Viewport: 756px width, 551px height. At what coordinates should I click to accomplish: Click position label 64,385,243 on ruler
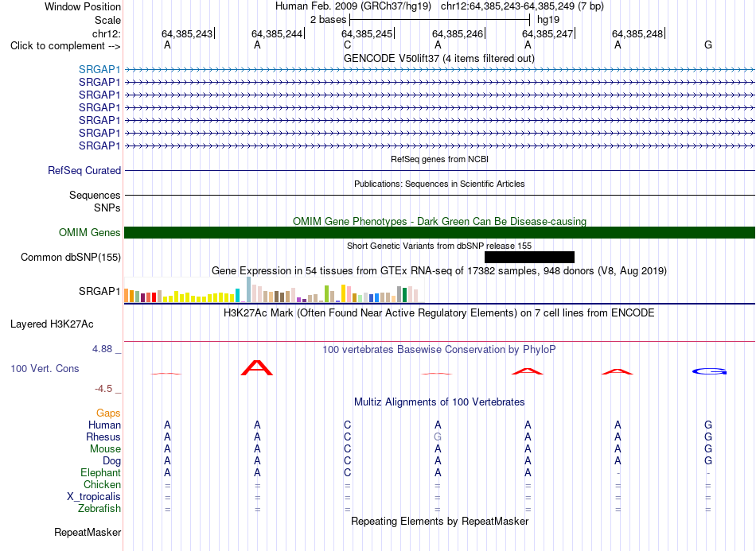[187, 33]
